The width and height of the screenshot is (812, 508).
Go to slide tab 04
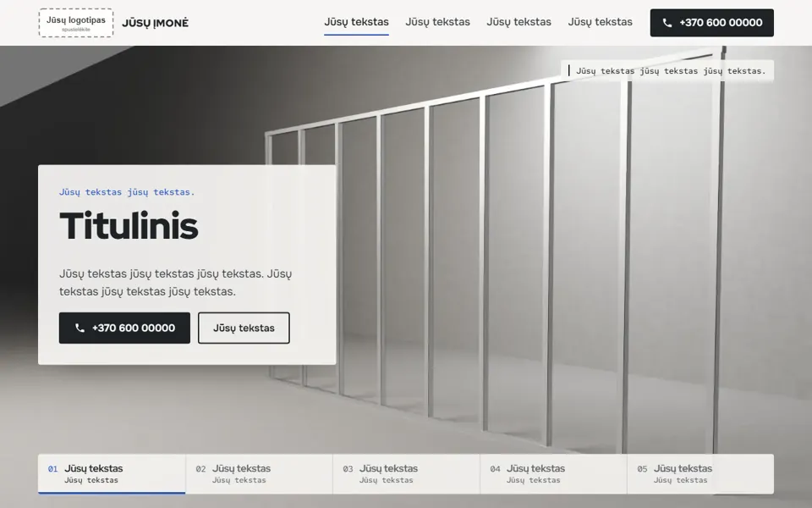553,474
